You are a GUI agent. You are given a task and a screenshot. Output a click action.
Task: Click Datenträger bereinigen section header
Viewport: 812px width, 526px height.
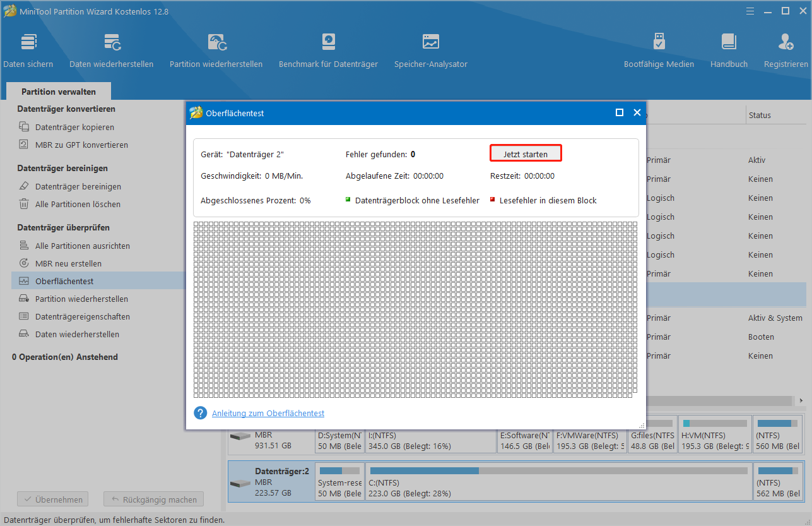(62, 168)
